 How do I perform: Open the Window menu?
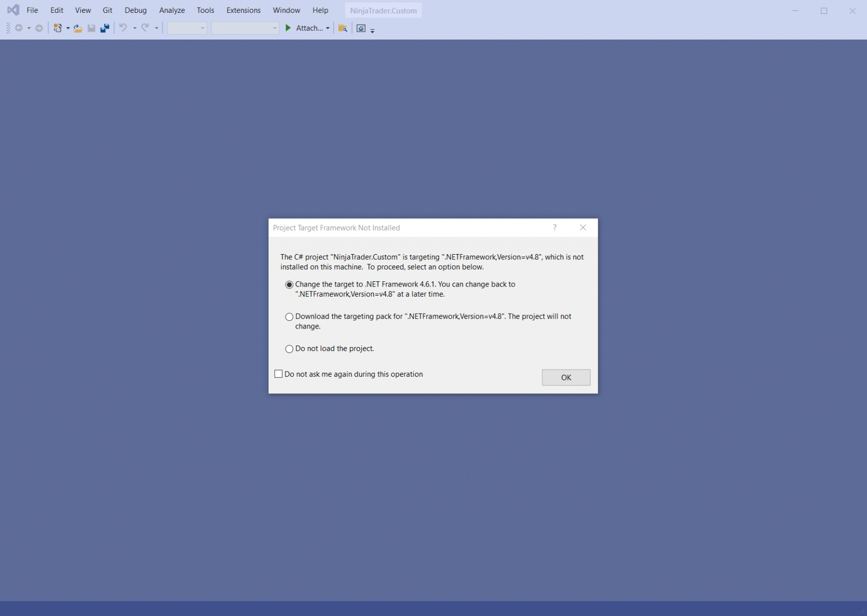coord(287,10)
